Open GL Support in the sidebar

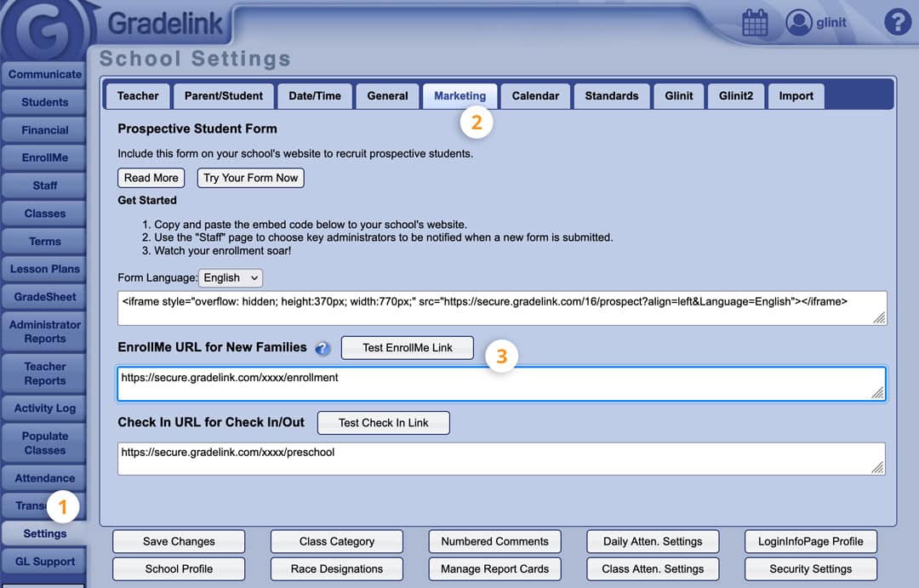(x=44, y=562)
